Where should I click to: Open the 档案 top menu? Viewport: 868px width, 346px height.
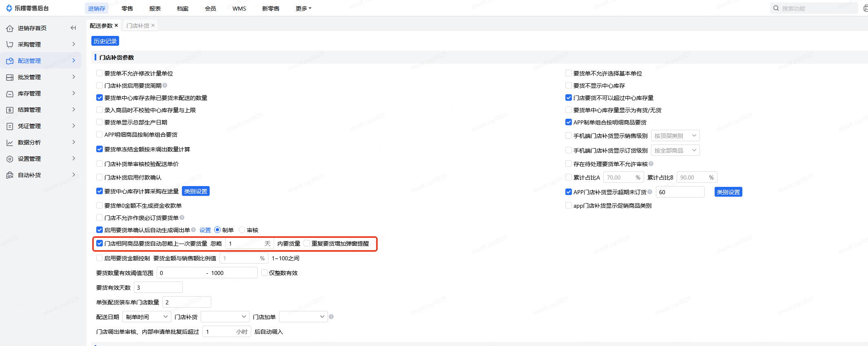pos(183,8)
